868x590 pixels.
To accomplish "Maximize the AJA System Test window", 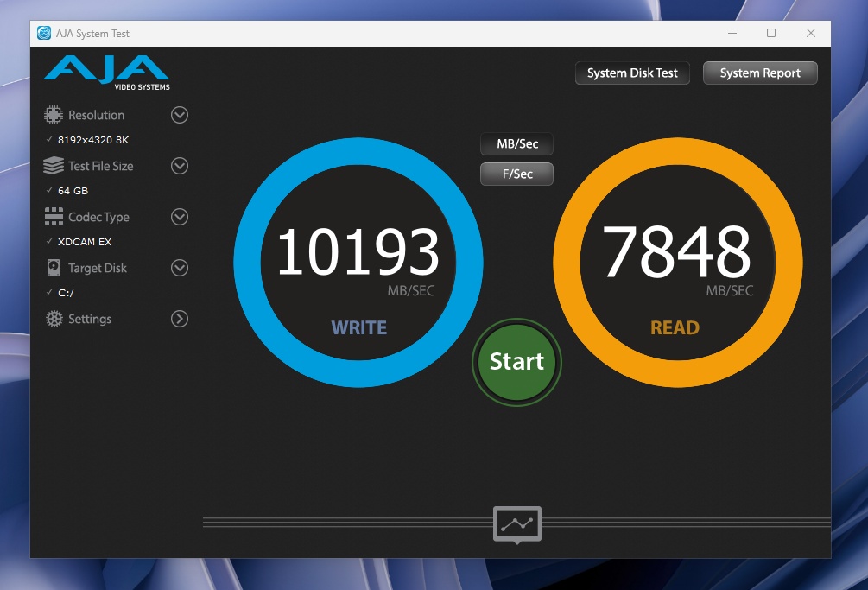I will pos(771,33).
